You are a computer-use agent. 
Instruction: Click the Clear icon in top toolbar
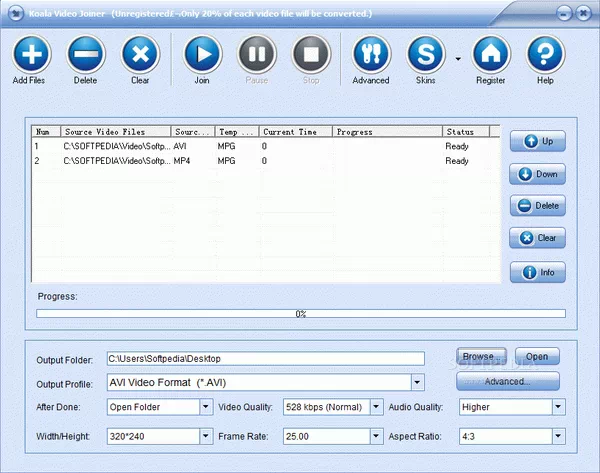coord(140,53)
